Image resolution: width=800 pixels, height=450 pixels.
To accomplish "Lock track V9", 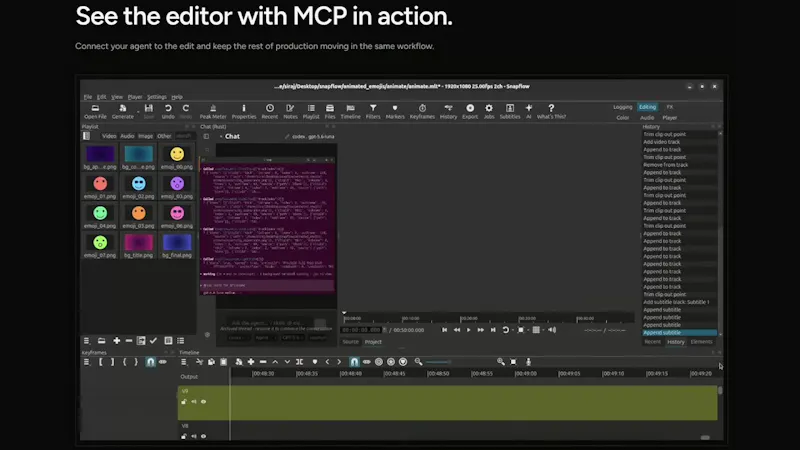I will click(184, 402).
